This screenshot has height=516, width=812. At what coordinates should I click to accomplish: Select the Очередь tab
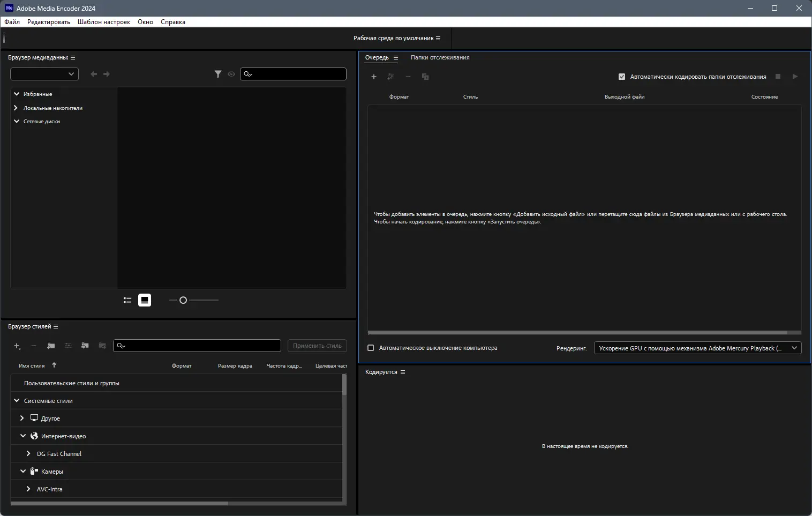tap(377, 57)
